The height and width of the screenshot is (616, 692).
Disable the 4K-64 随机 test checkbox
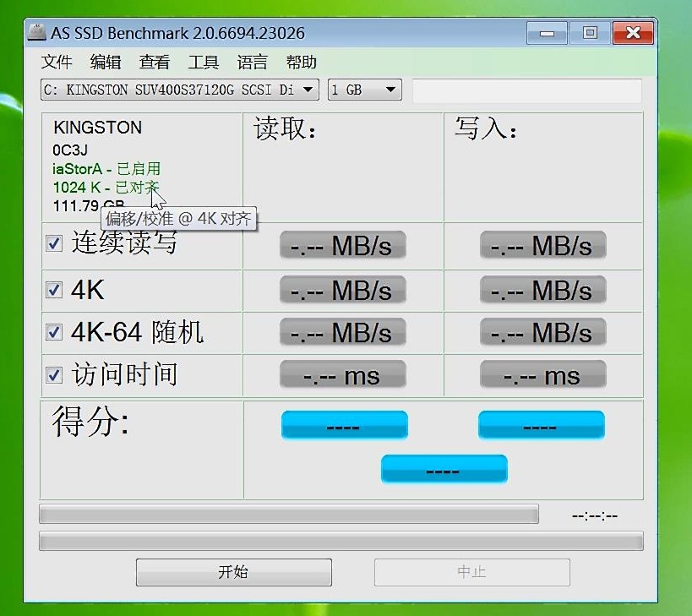(54, 331)
